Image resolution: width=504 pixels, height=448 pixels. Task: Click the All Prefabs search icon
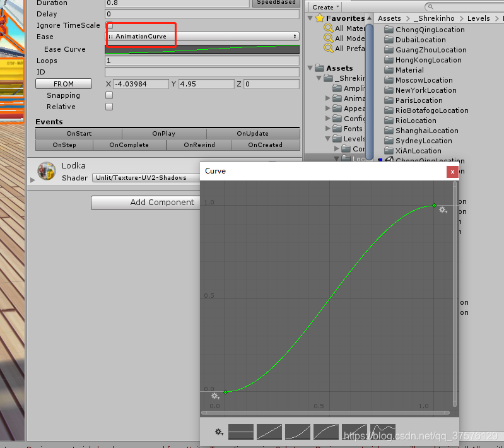point(328,48)
